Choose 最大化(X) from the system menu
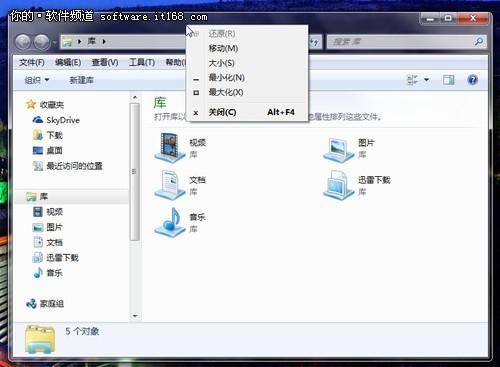The image size is (500, 367). click(x=247, y=92)
